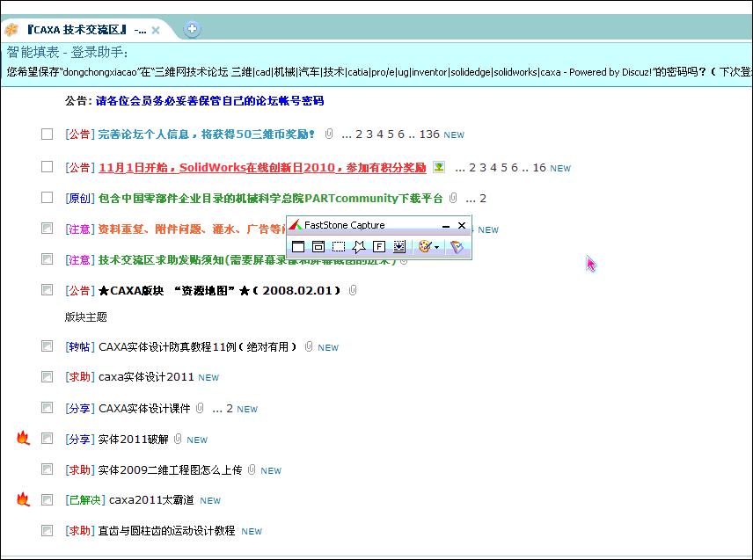Close the CAXA 技术交流区 tab
753x560 pixels.
(156, 30)
